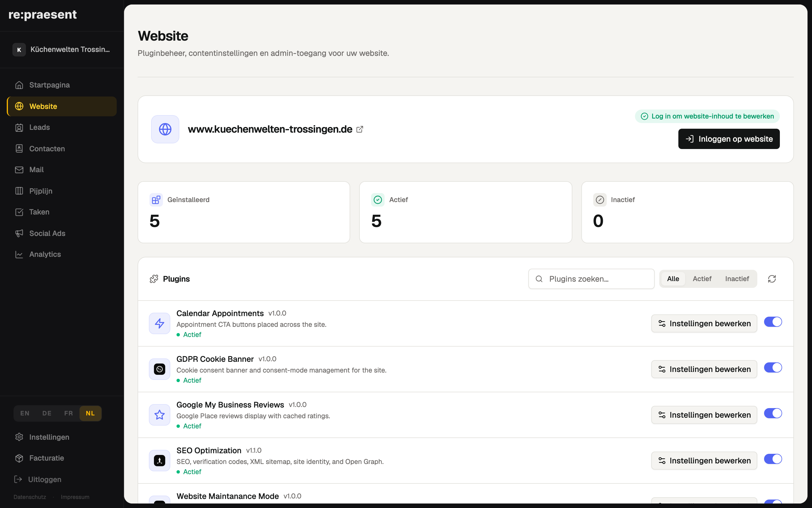Click the Plugins puzzle icon

tap(154, 279)
